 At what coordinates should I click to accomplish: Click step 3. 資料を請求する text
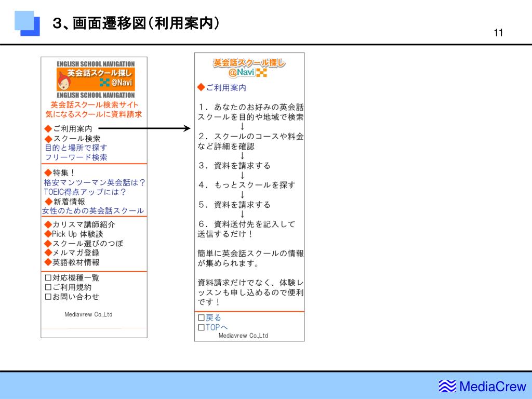click(234, 166)
